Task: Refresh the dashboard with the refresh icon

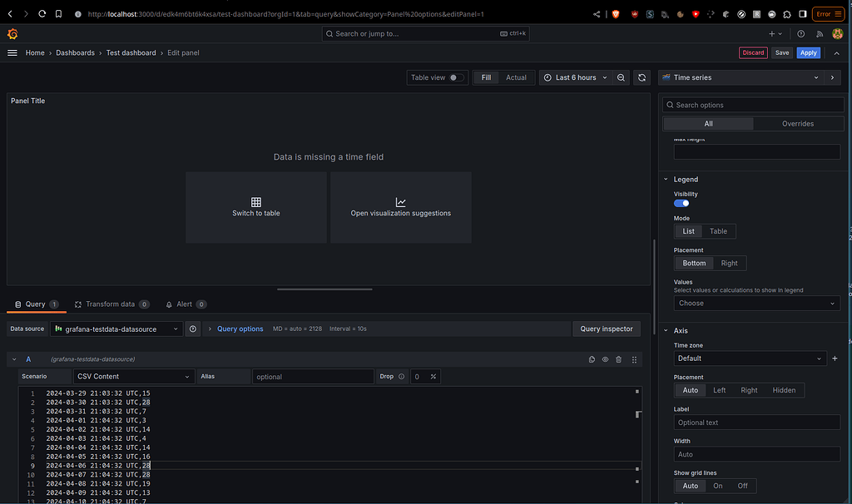Action: [x=641, y=77]
